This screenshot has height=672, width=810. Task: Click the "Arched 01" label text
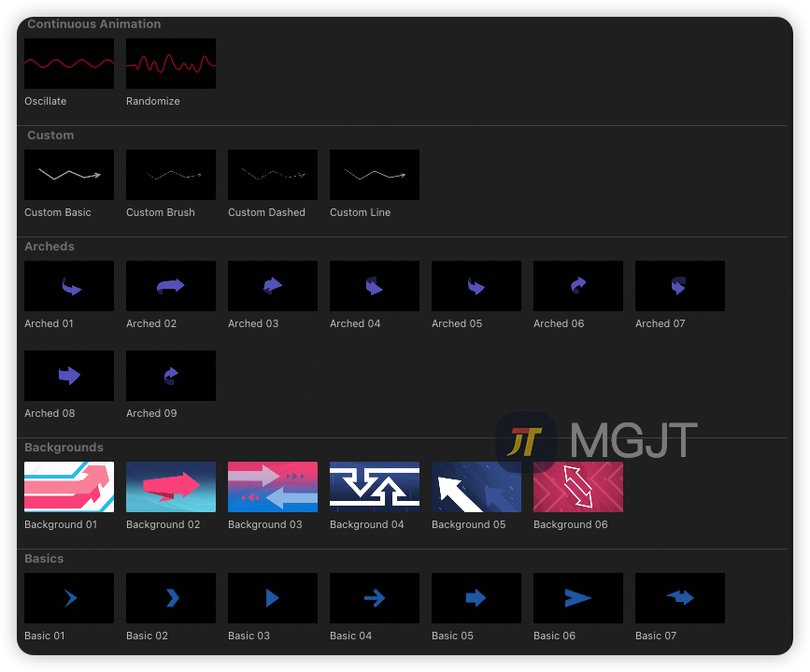tap(50, 323)
